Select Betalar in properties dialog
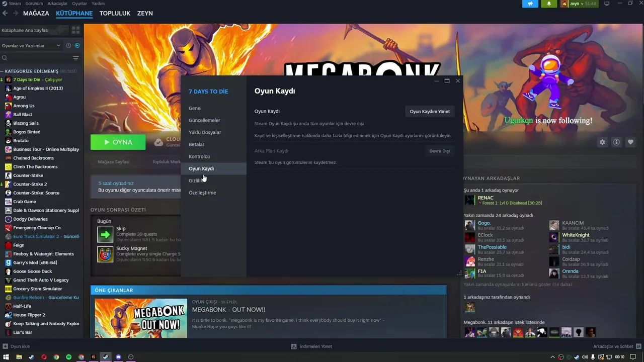 coord(214,144)
